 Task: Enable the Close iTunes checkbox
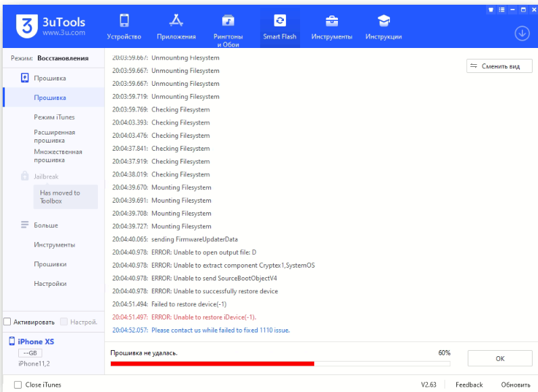18,385
